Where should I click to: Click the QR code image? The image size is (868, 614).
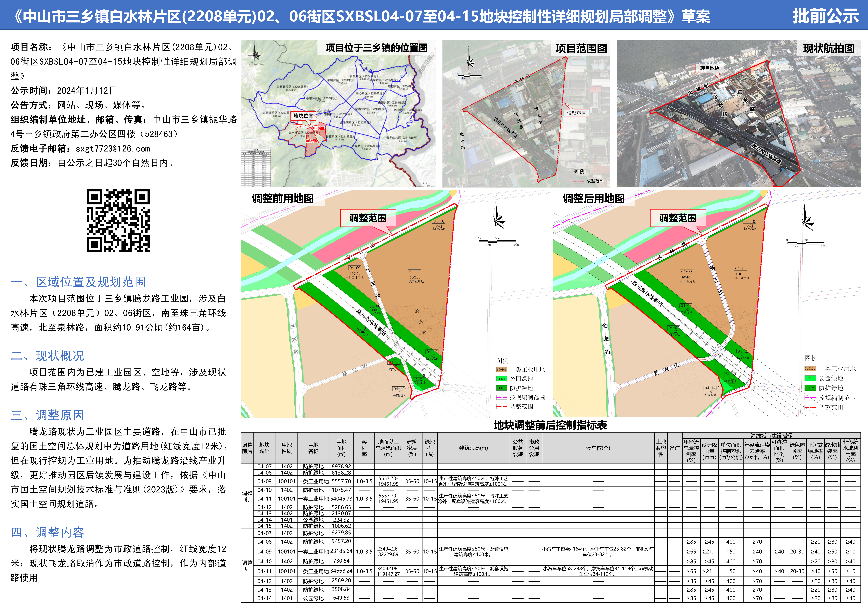coord(118,221)
